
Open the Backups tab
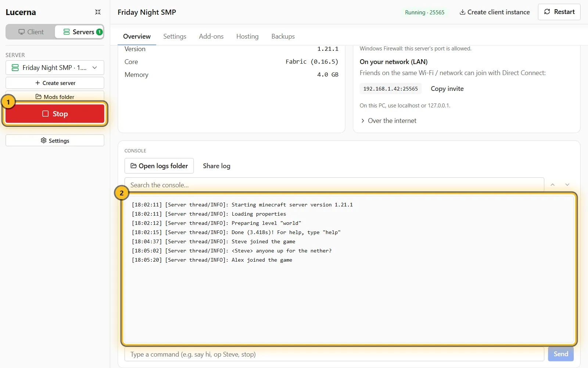(283, 36)
